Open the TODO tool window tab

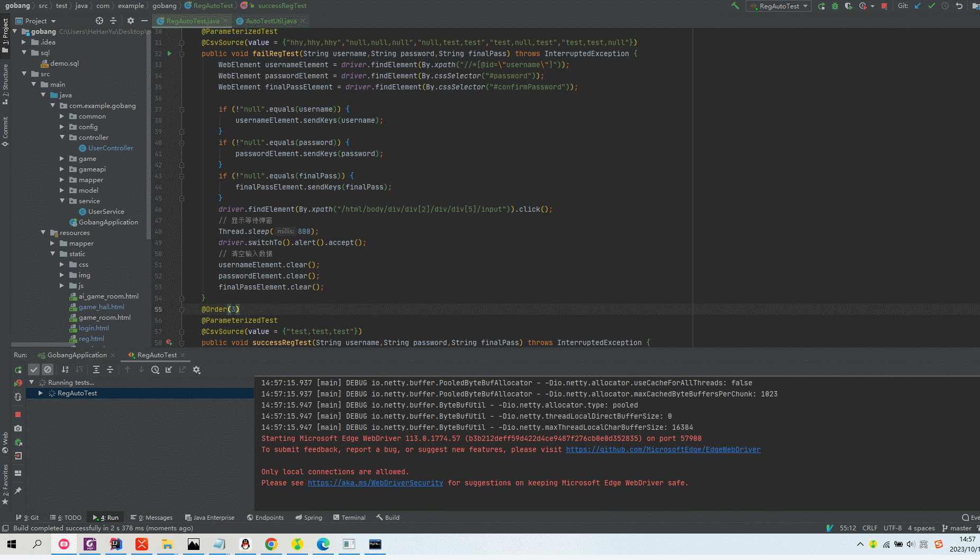[66, 517]
